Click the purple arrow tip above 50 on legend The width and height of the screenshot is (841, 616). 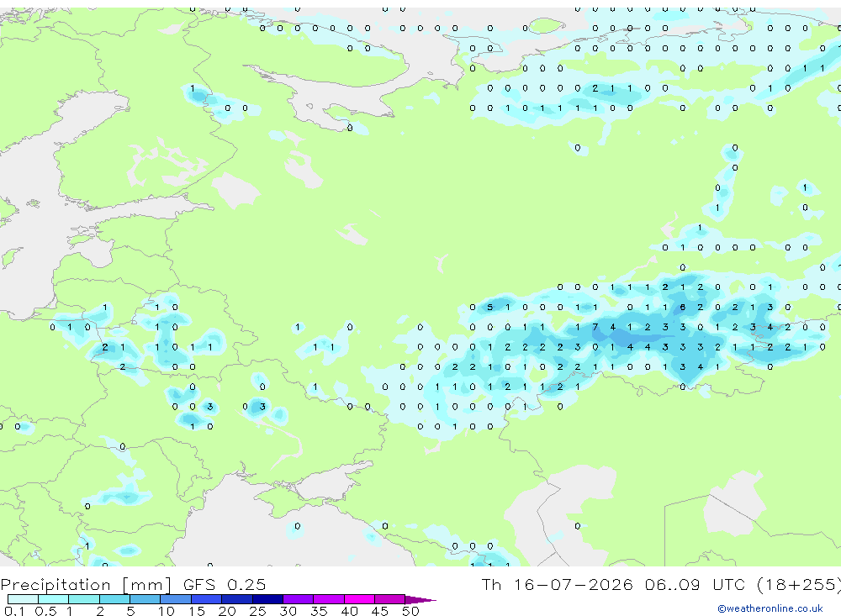420,599
